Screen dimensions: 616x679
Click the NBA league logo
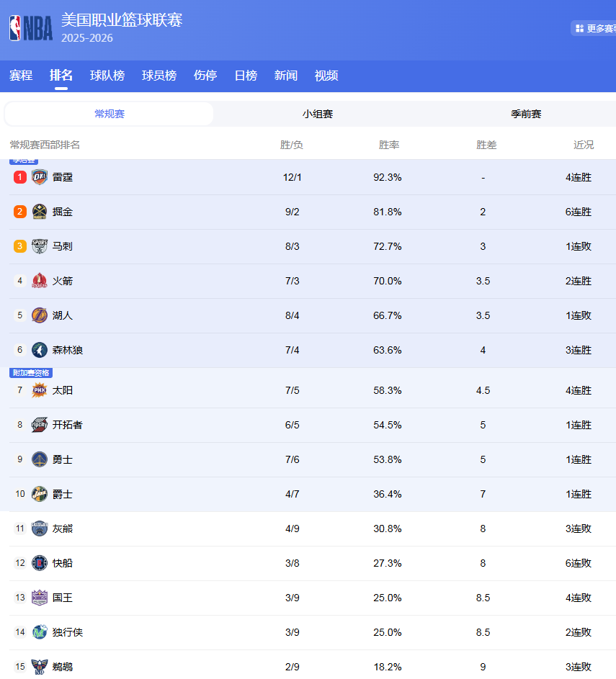pos(31,28)
